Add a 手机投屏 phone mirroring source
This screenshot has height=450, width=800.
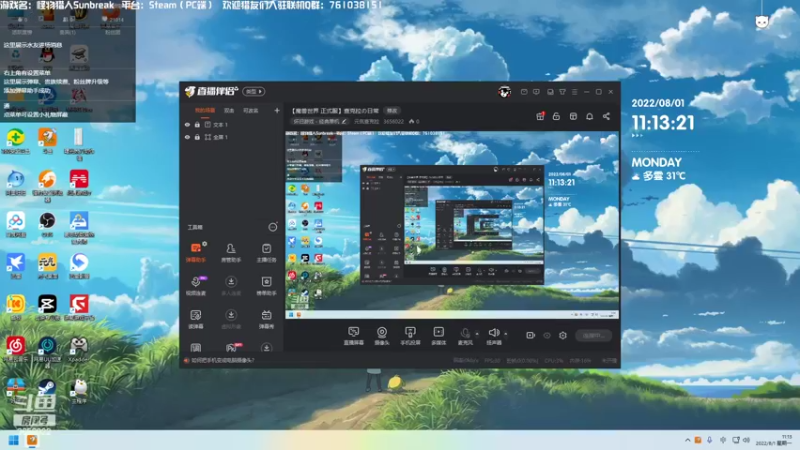click(410, 336)
